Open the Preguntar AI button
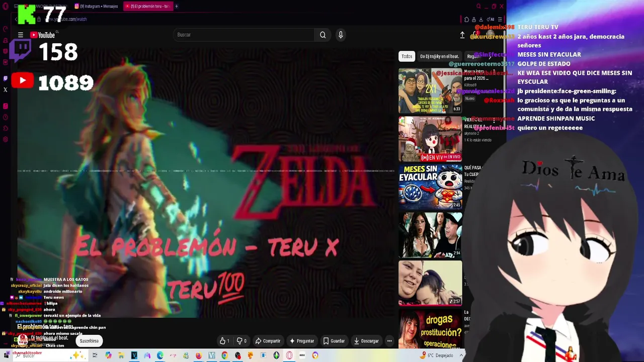Screen dimensions: 644x362 (301, 341)
